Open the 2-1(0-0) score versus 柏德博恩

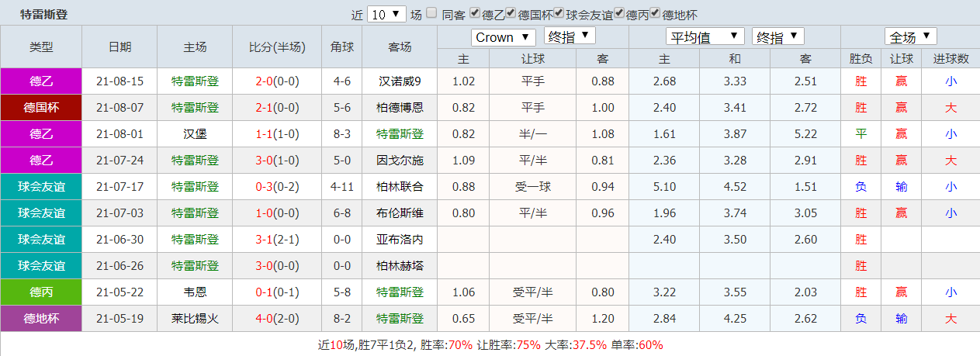click(x=278, y=107)
